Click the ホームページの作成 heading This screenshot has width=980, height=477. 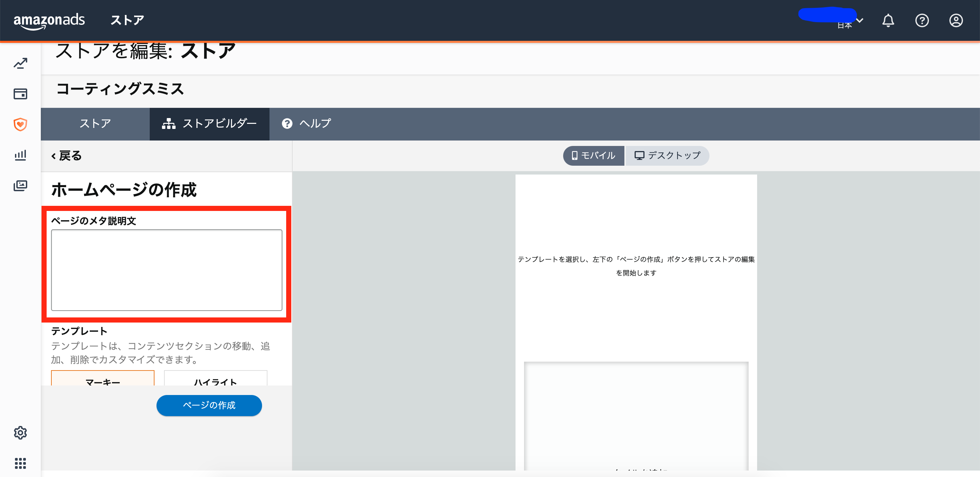pyautogui.click(x=124, y=190)
